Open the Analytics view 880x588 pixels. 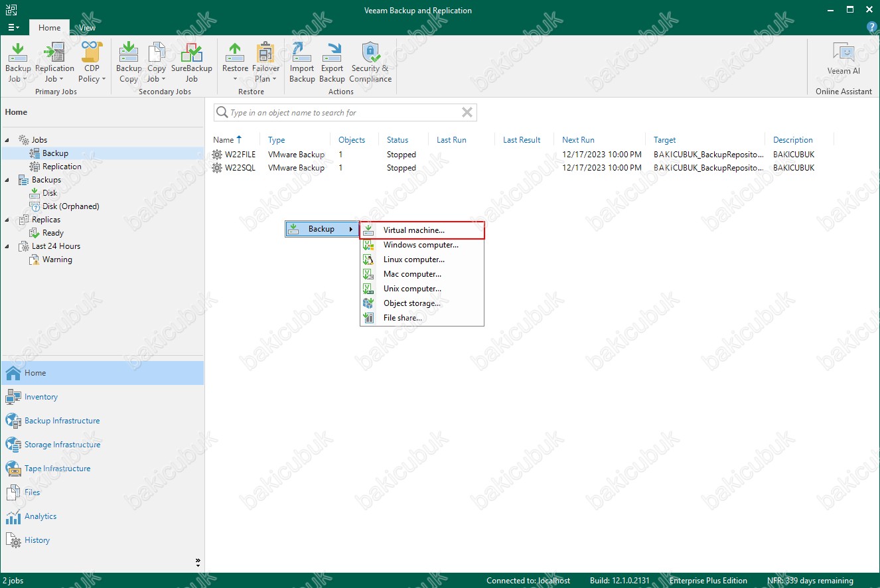tap(102, 516)
